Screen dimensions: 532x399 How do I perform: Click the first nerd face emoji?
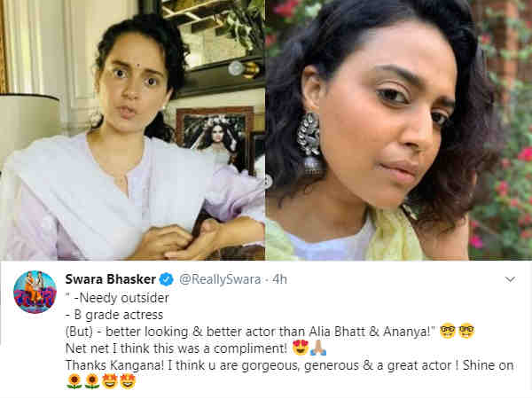[448, 331]
